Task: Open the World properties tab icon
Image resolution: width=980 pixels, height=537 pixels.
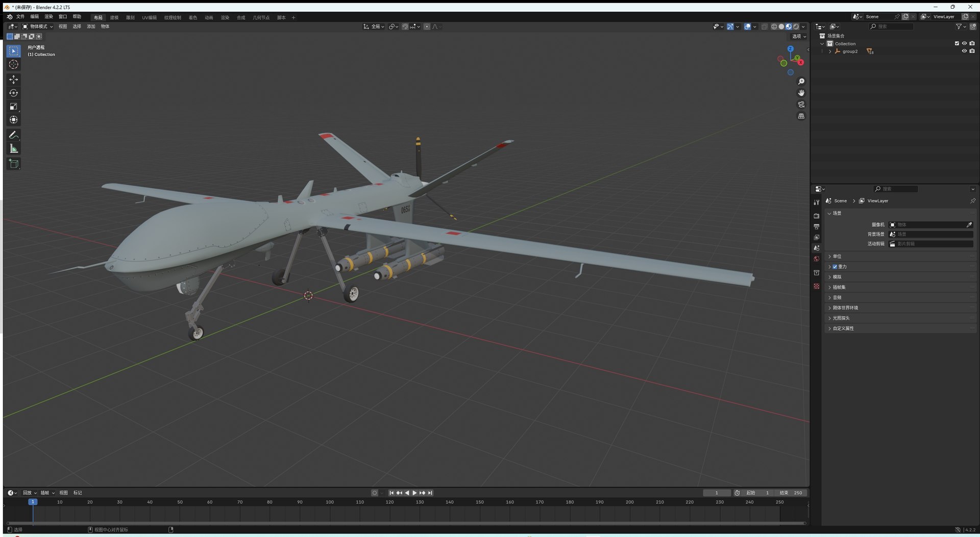Action: (817, 259)
